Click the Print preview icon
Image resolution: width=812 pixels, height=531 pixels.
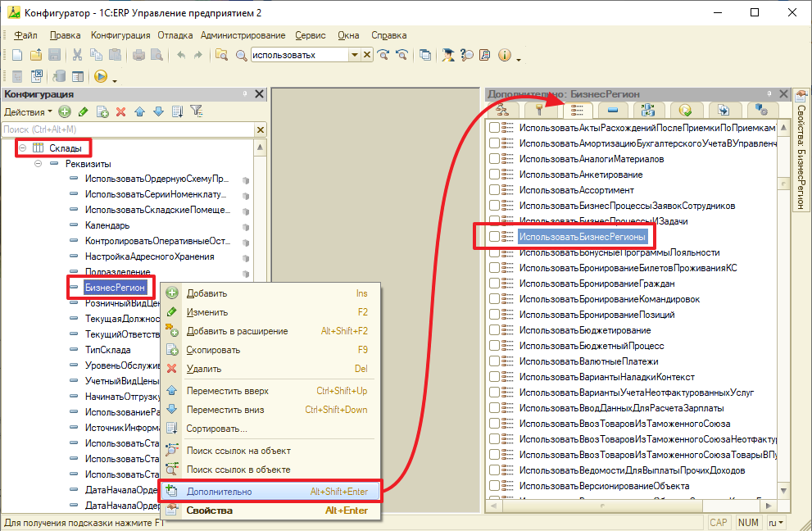[x=157, y=55]
